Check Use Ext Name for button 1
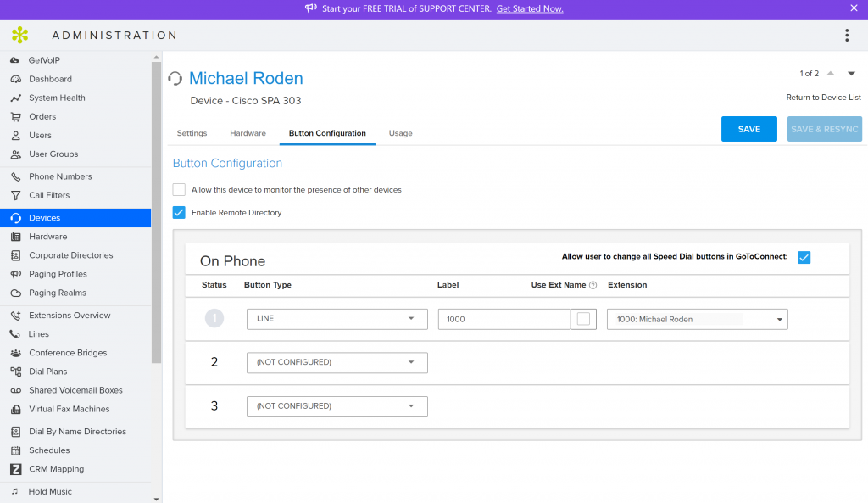This screenshot has width=868, height=503. pyautogui.click(x=583, y=319)
